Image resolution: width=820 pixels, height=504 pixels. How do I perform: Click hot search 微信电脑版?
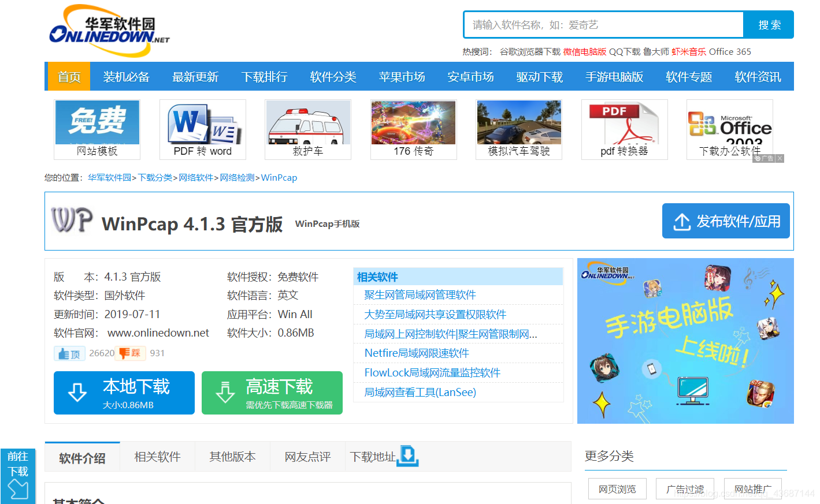[585, 52]
